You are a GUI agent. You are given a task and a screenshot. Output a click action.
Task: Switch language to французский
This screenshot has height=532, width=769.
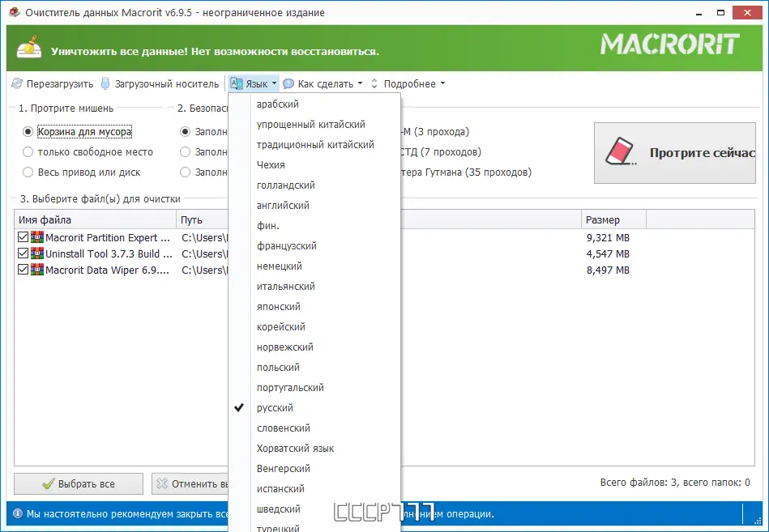(x=314, y=246)
